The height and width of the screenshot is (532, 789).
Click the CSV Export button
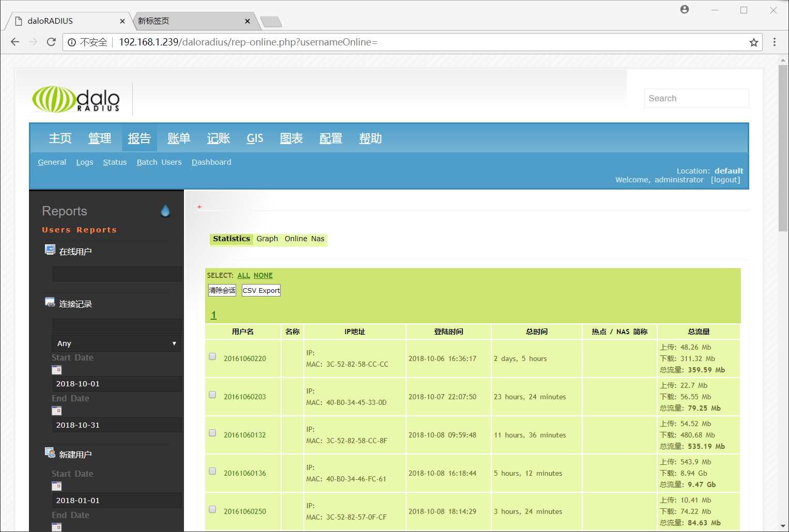[x=261, y=290]
